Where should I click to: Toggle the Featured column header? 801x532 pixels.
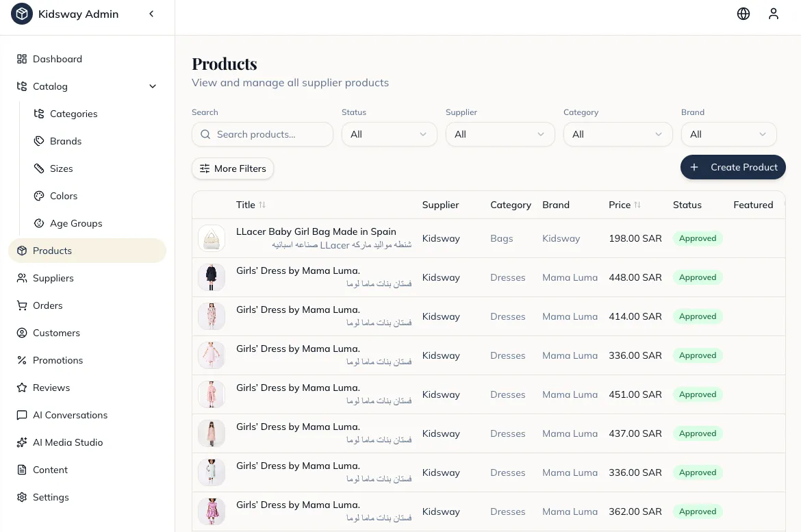pos(753,205)
